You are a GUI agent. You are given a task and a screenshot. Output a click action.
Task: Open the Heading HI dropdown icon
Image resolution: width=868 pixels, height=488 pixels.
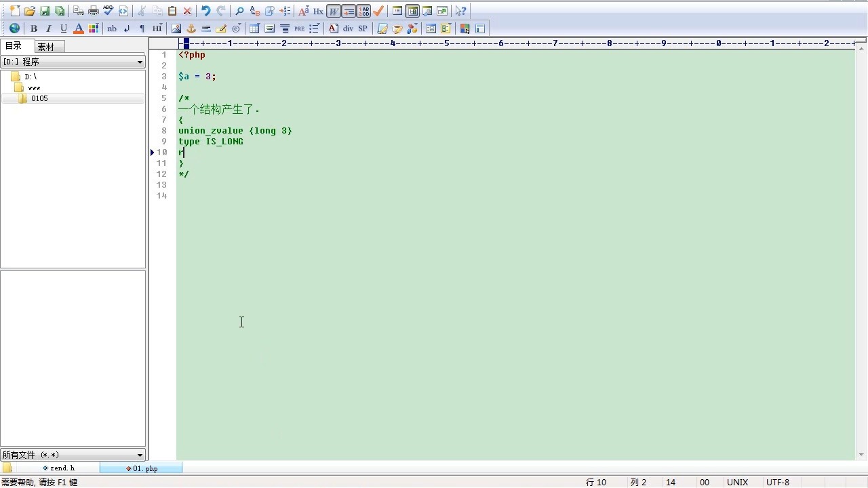point(157,28)
